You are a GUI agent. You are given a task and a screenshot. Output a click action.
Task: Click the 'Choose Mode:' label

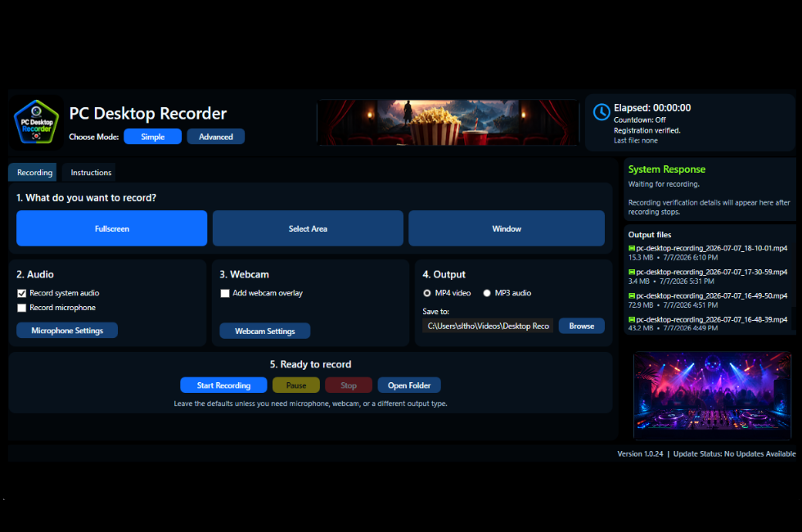pos(93,138)
